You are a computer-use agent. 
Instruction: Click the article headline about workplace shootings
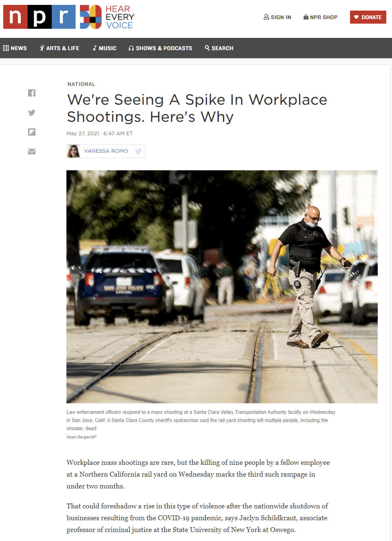pyautogui.click(x=197, y=108)
